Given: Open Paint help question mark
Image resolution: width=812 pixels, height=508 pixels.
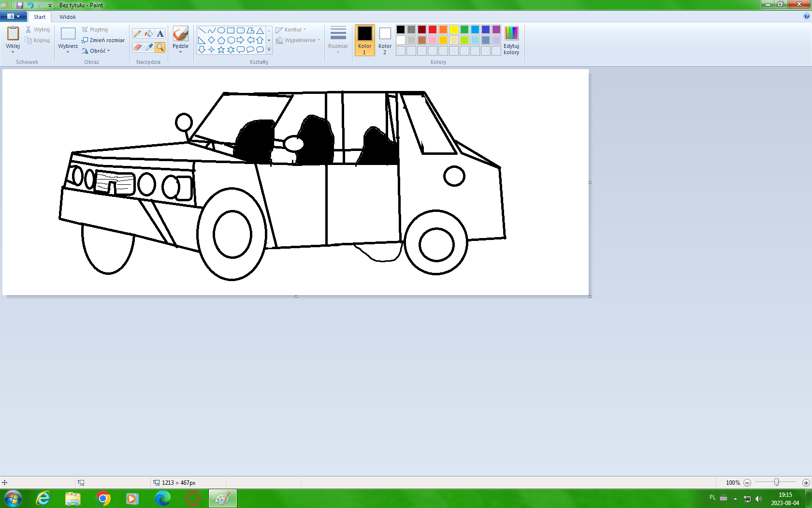Looking at the screenshot, I should point(806,16).
